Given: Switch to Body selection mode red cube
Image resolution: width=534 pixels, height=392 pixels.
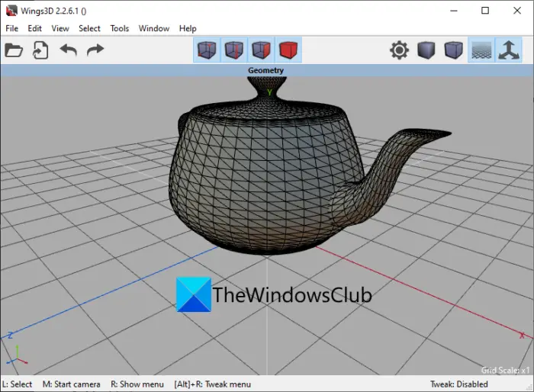Looking at the screenshot, I should tap(288, 50).
